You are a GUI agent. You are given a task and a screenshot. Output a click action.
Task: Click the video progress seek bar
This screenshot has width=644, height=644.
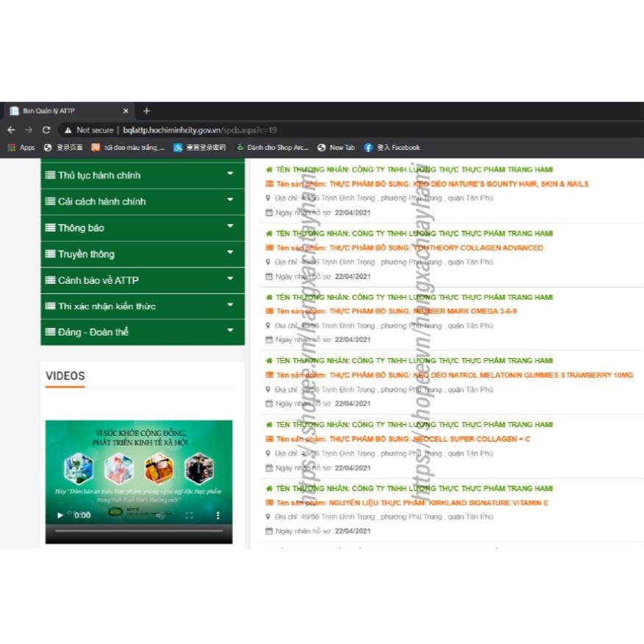click(138, 530)
